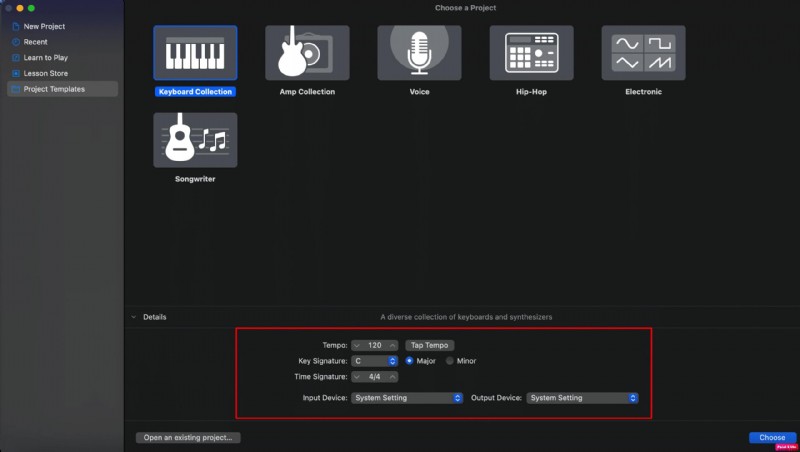Click the Amp Collection label
Image resolution: width=800 pixels, height=452 pixels.
click(x=307, y=92)
